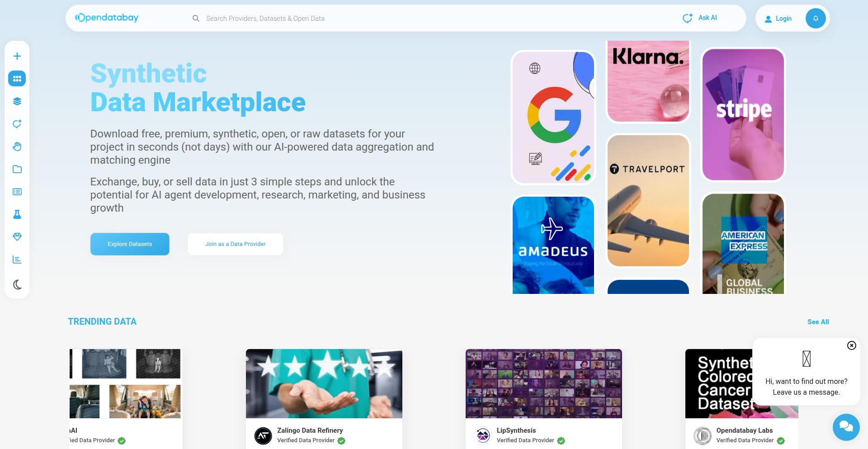Click the raised hand sidebar icon
Image resolution: width=868 pixels, height=449 pixels.
[x=17, y=147]
